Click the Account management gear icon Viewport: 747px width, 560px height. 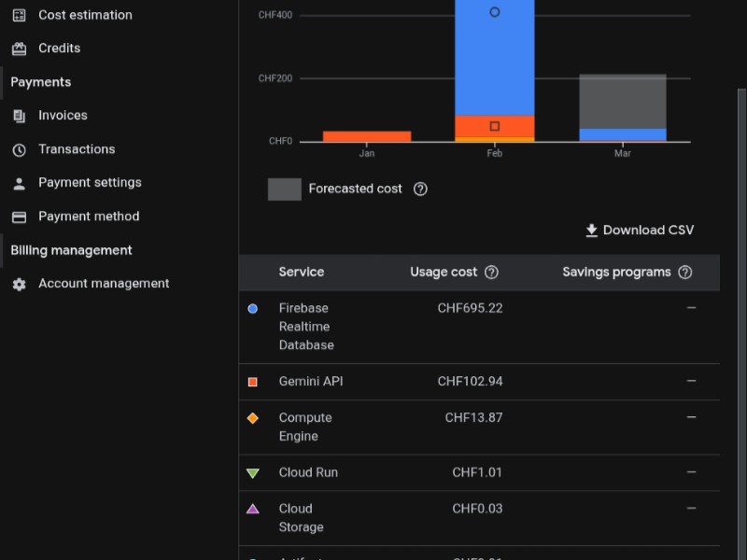coord(19,284)
